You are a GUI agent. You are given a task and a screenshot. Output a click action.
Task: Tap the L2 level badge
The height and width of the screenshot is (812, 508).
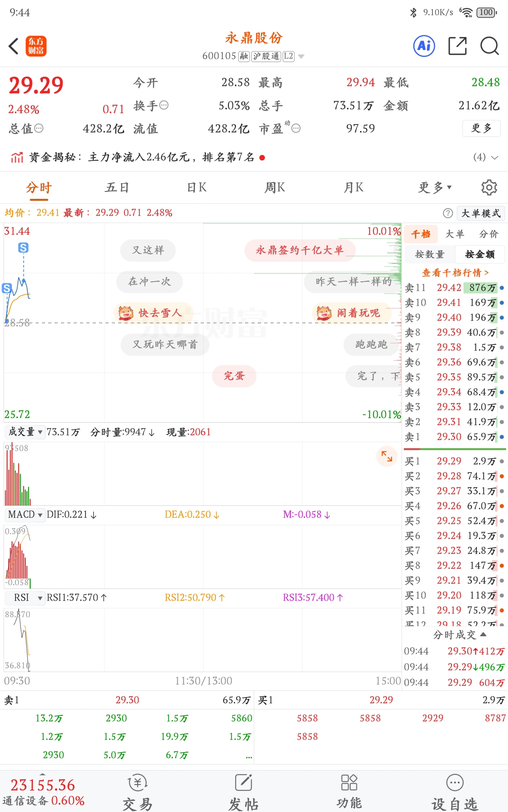[x=288, y=56]
